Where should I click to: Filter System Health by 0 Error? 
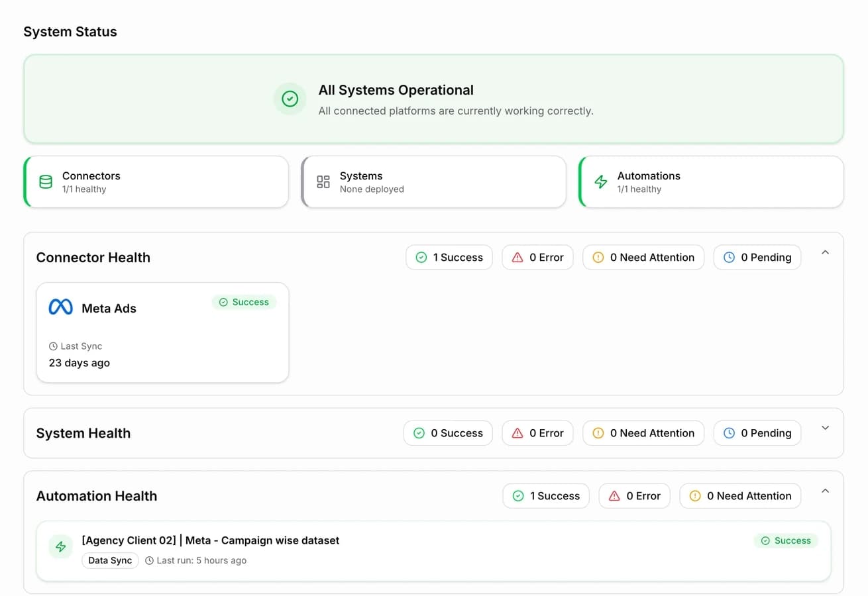537,433
